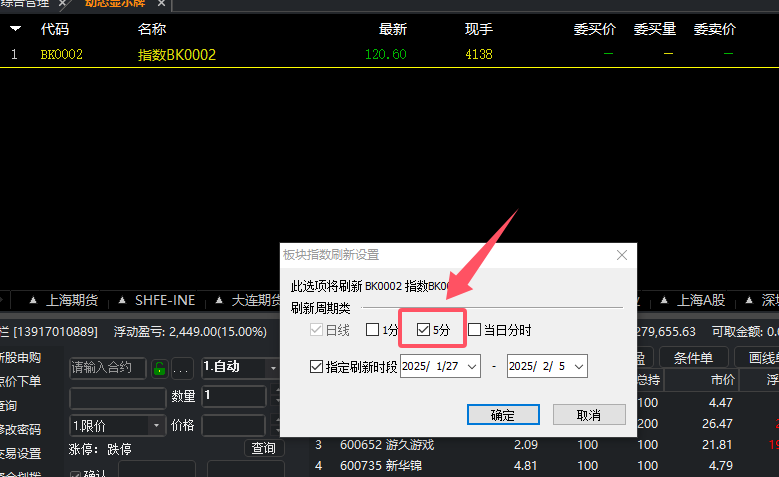Click the 委买量 column header
The height and width of the screenshot is (477, 779).
pos(655,29)
